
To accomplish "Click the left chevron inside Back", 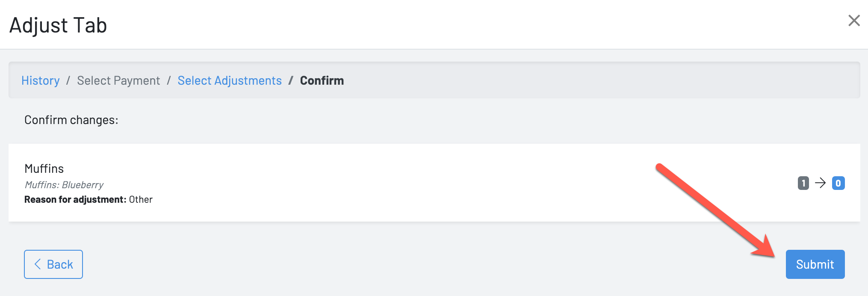I will tap(38, 264).
